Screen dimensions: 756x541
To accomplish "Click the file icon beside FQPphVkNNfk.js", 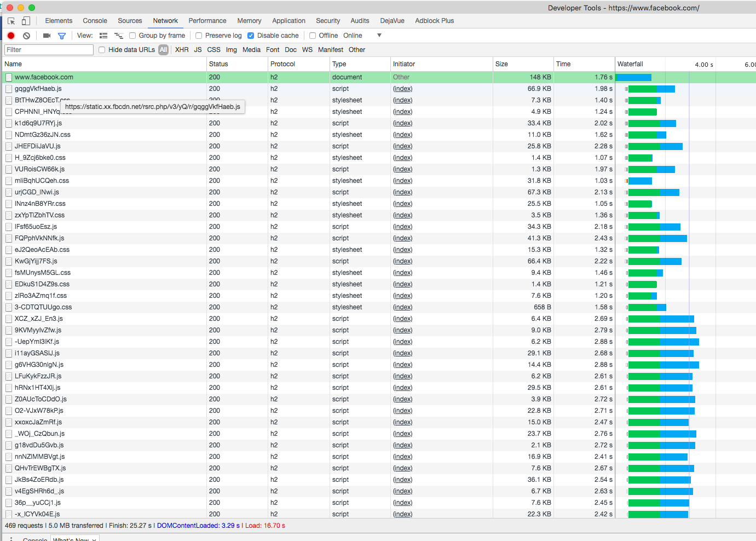I will pos(9,238).
